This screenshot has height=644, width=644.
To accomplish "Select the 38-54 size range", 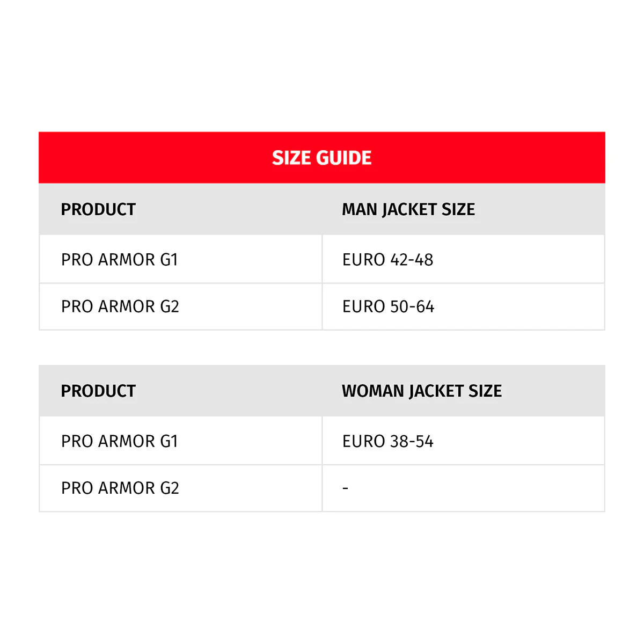I will point(412,441).
